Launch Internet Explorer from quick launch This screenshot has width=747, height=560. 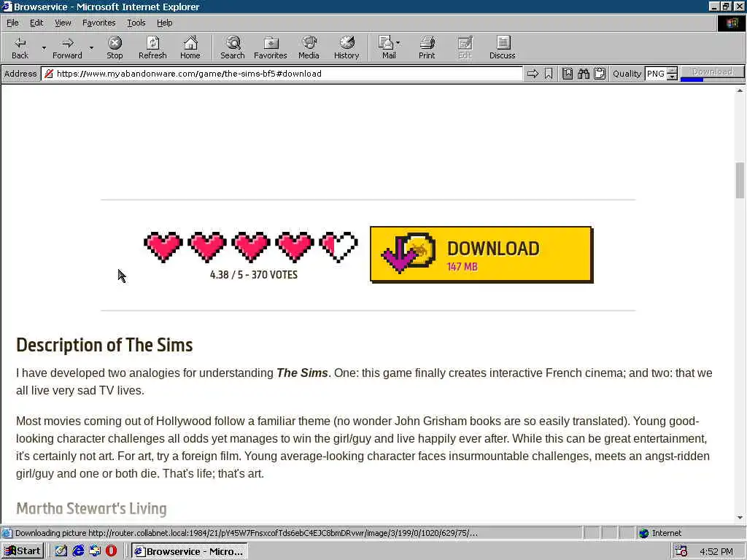(78, 551)
